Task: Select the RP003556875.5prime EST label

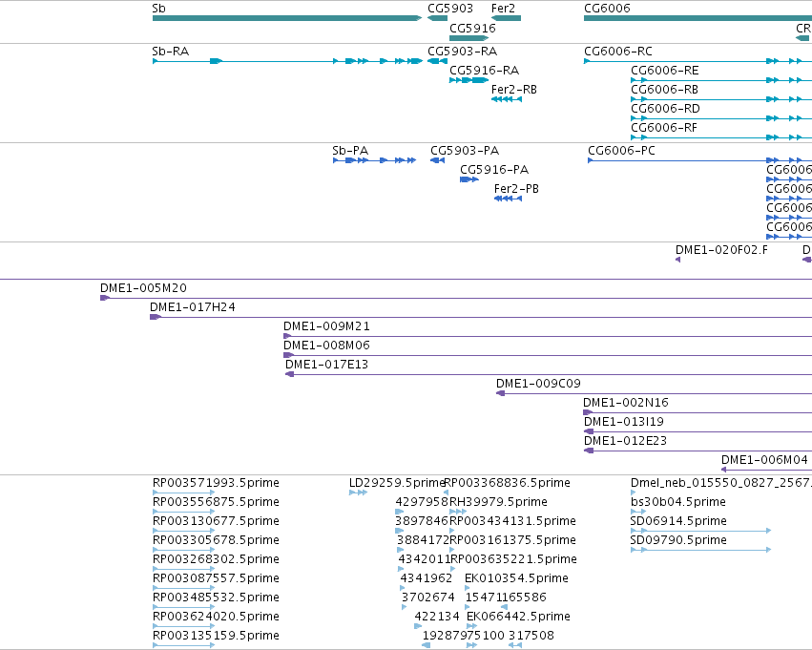Action: click(216, 502)
